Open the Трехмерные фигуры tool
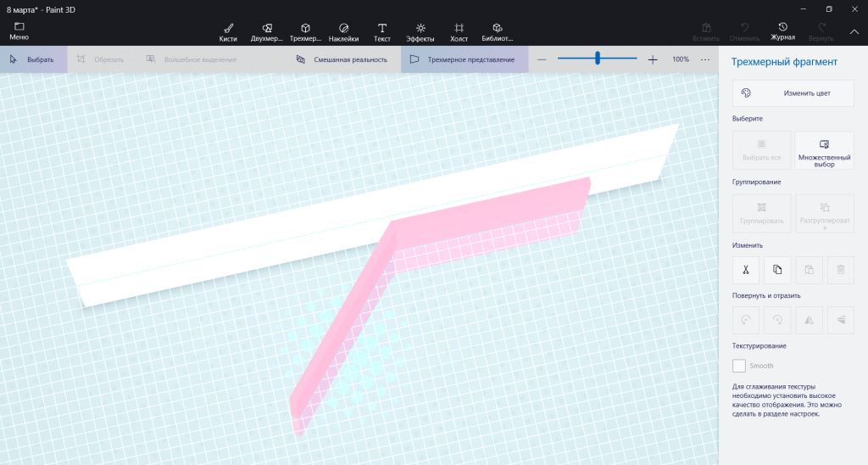 [x=305, y=32]
